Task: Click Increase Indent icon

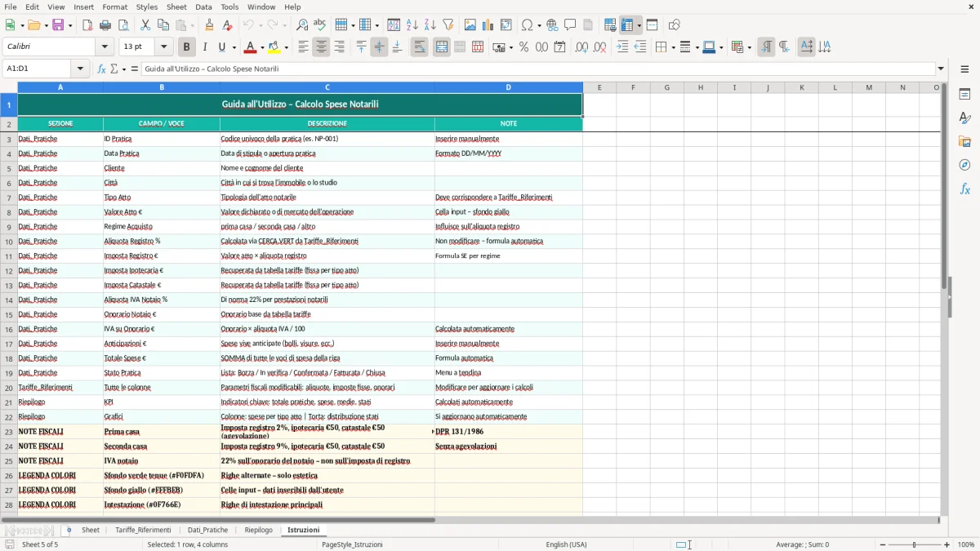Action: tap(622, 47)
